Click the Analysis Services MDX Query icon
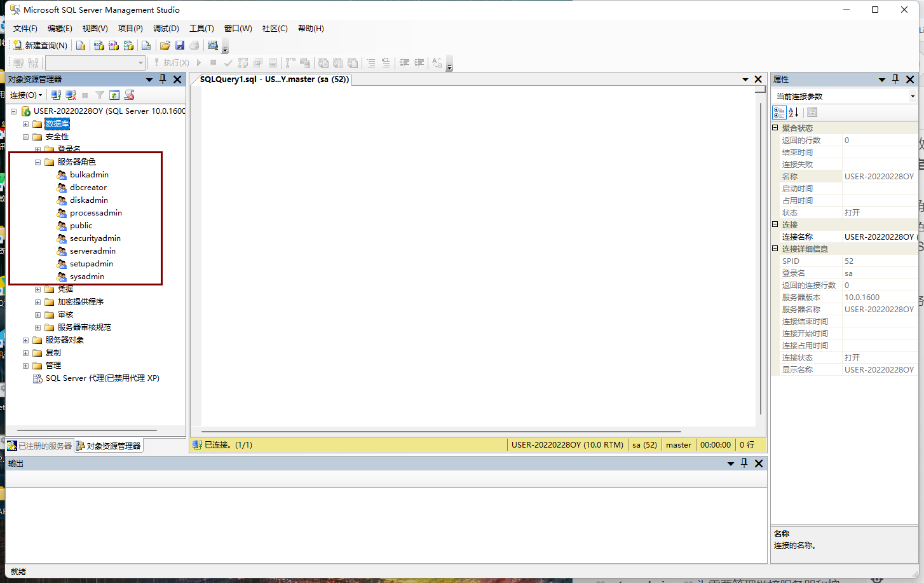 tap(99, 45)
